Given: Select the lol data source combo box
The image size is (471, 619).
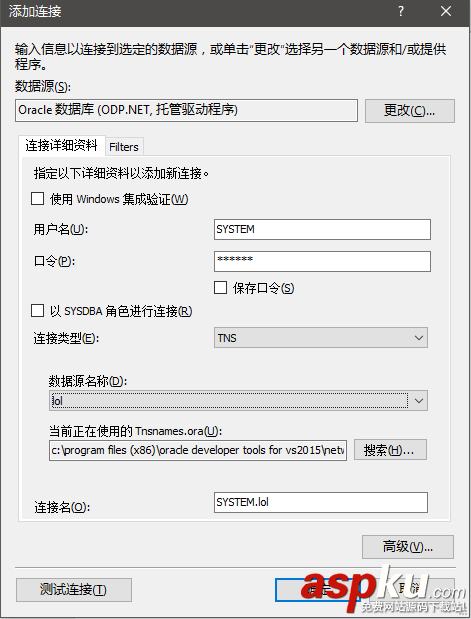Looking at the screenshot, I should tap(238, 401).
